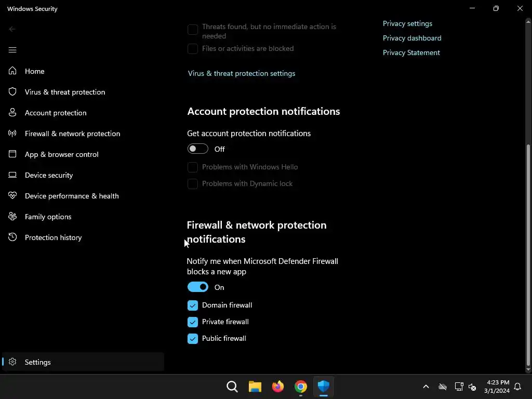Click the scrollbar up arrow

pos(528,21)
